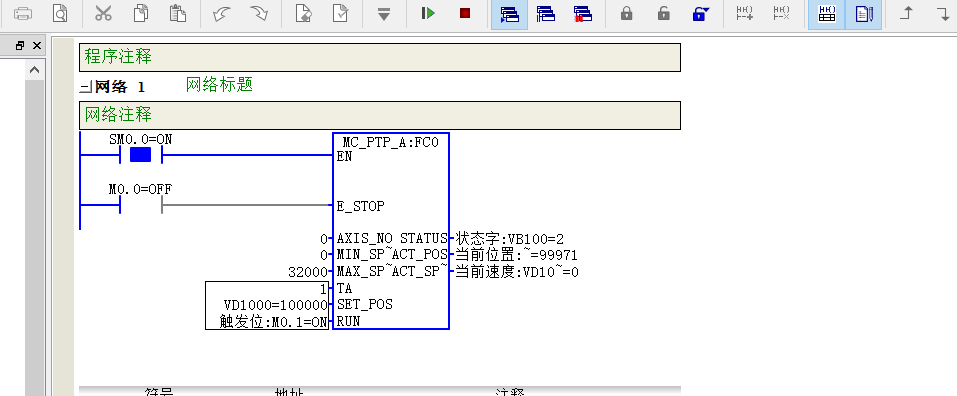This screenshot has width=957, height=396.
Task: Click the E_STOP input pin label
Action: point(361,206)
